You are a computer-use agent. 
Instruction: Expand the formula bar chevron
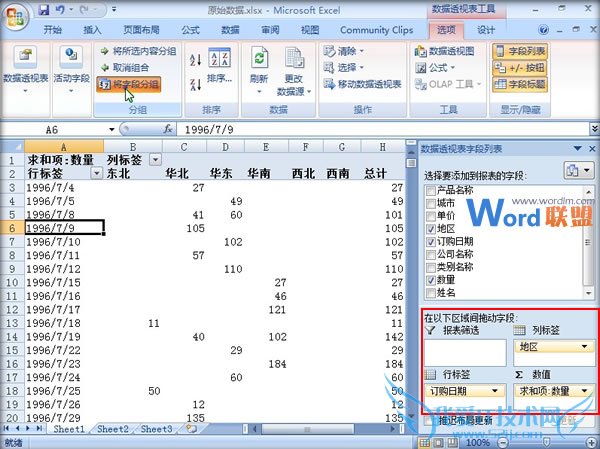click(594, 129)
